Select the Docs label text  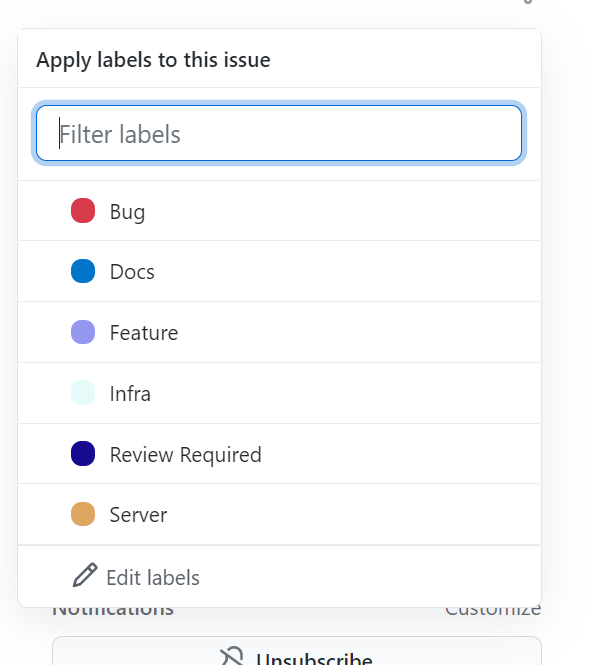(132, 272)
